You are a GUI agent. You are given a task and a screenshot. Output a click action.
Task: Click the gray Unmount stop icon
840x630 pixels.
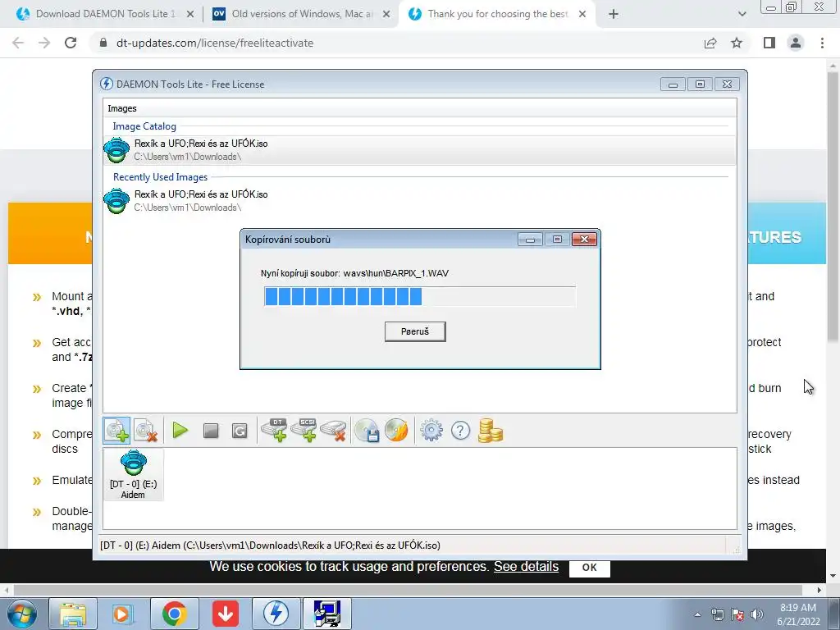click(x=211, y=431)
